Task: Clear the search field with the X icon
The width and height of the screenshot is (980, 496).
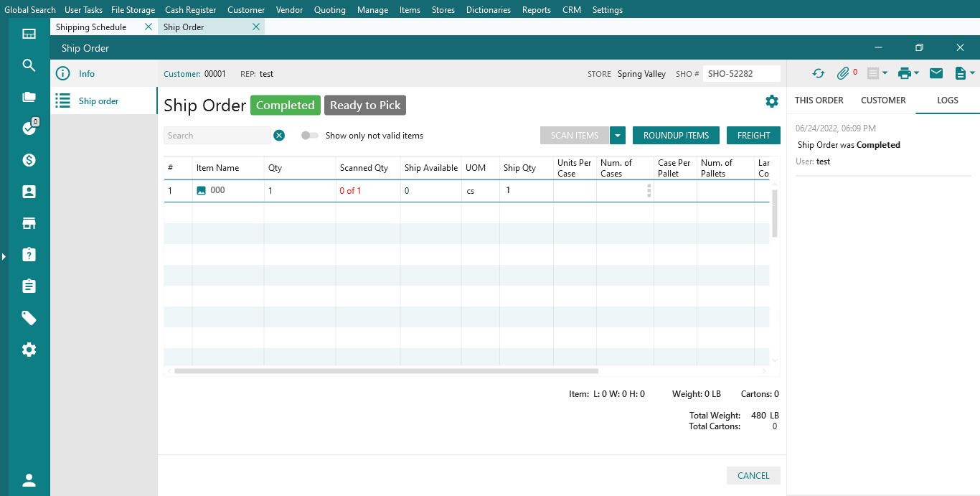Action: pos(279,136)
